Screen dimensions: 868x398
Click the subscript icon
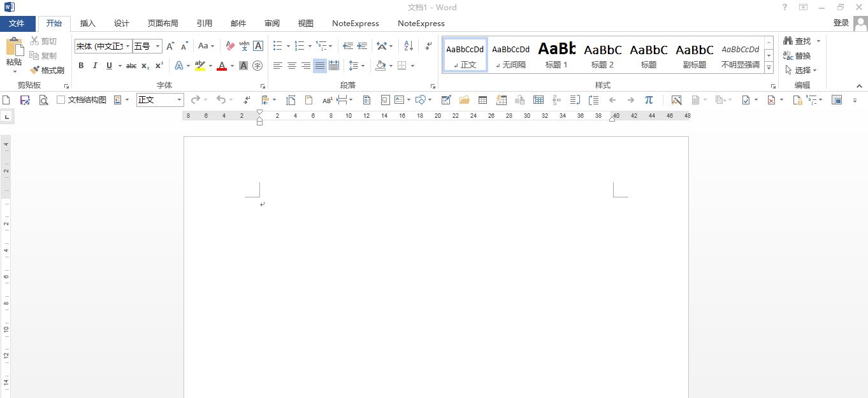145,66
